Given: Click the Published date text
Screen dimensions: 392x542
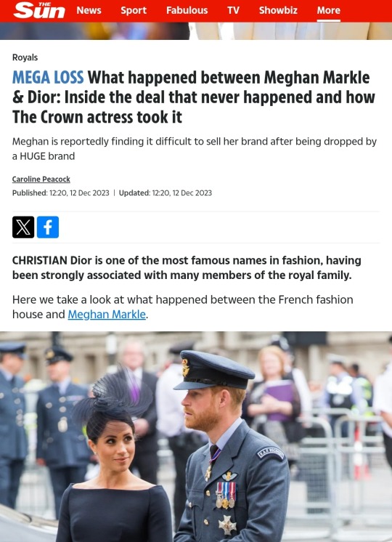Looking at the screenshot, I should coord(60,193).
